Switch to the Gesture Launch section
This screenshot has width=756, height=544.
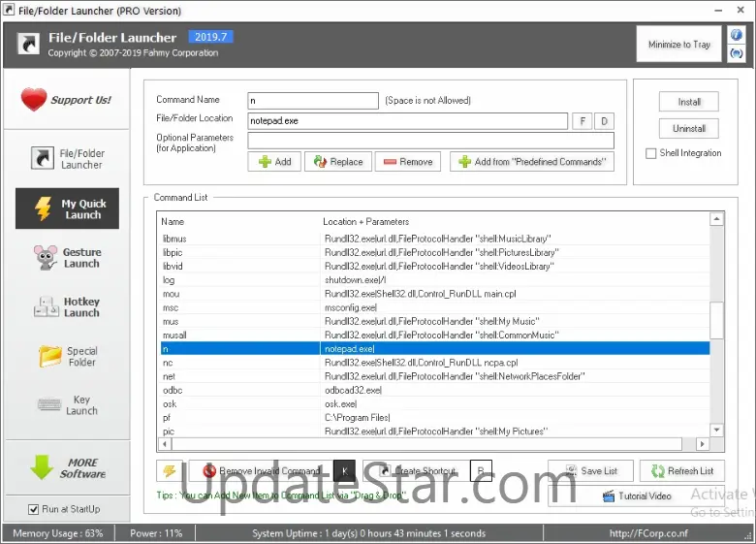click(68, 258)
